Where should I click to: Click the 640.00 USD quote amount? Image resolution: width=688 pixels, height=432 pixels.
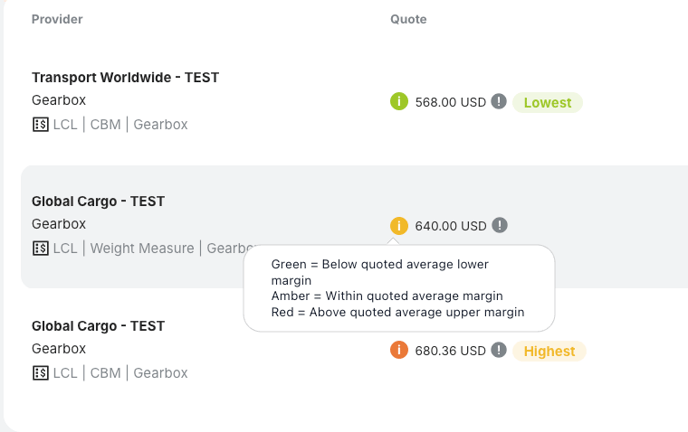click(x=451, y=226)
